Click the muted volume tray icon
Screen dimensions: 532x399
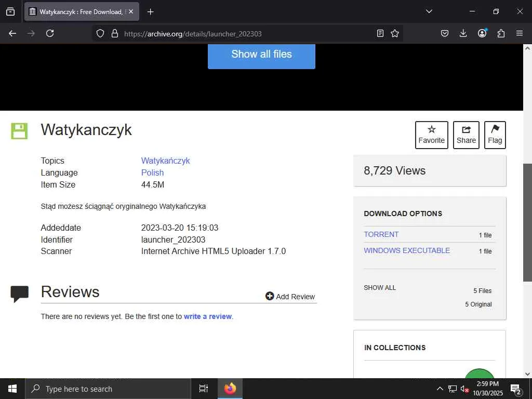point(464,389)
